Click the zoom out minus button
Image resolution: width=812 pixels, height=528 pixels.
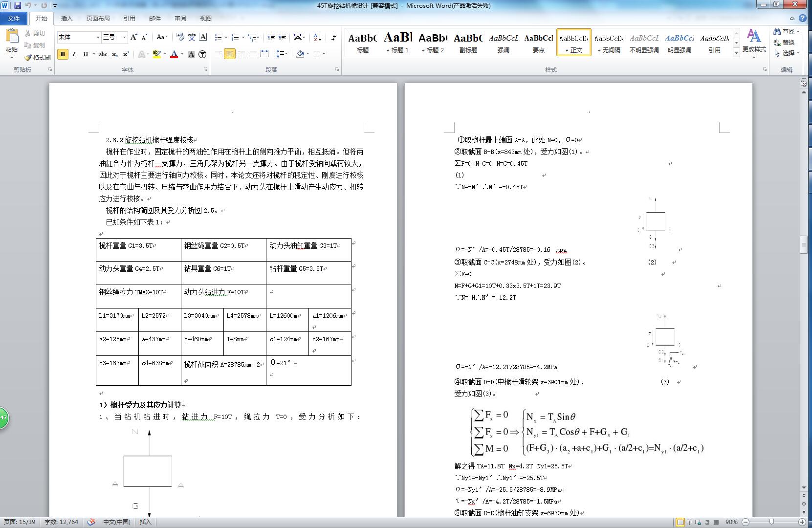click(746, 522)
